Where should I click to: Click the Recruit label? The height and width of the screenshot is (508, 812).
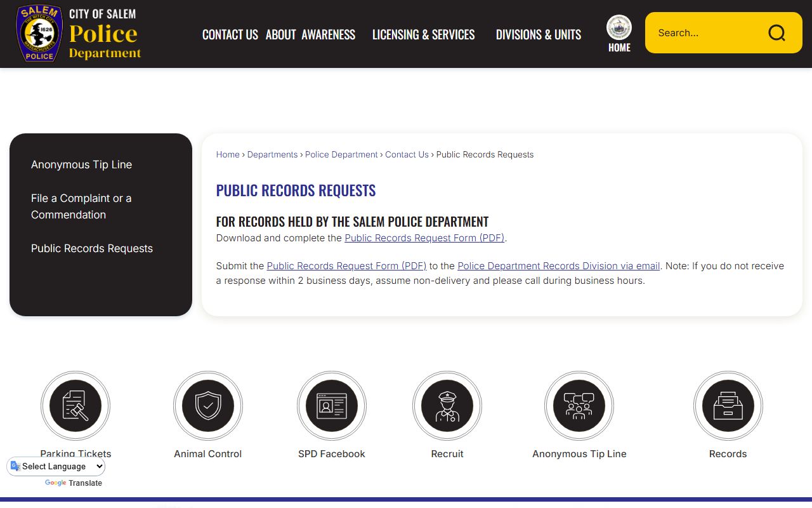447,454
